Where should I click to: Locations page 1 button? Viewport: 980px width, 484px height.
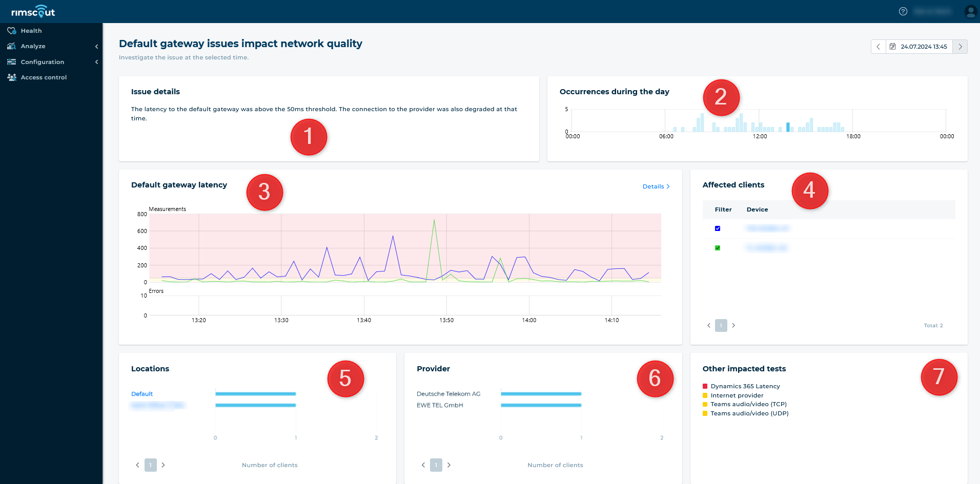pos(150,465)
